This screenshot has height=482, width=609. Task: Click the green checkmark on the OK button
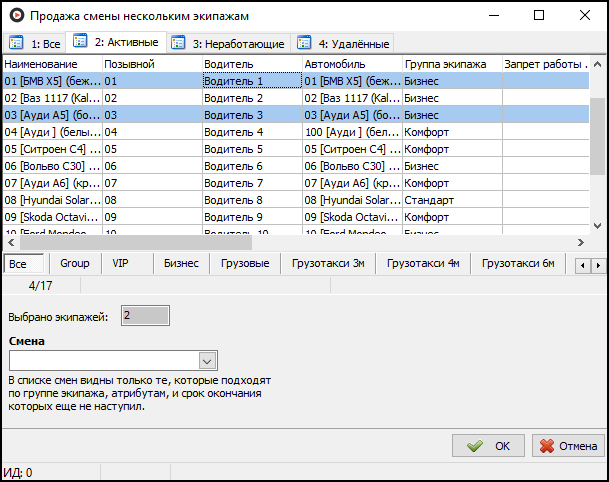click(475, 446)
